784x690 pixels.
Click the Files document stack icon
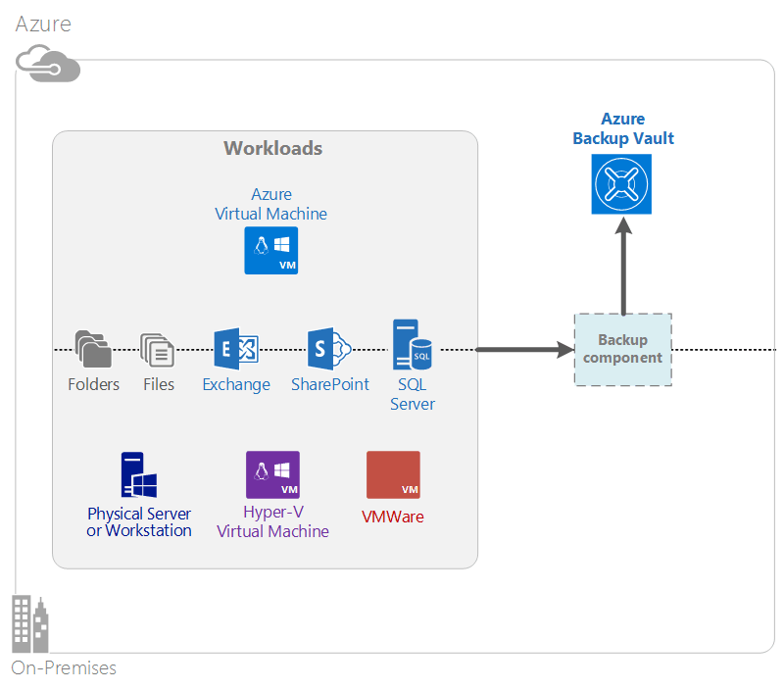pos(158,350)
